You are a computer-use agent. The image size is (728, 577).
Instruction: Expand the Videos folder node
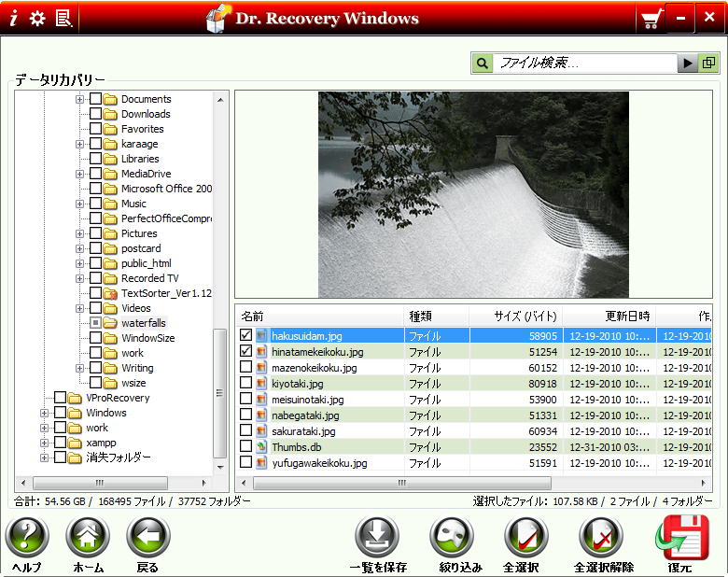coord(80,308)
